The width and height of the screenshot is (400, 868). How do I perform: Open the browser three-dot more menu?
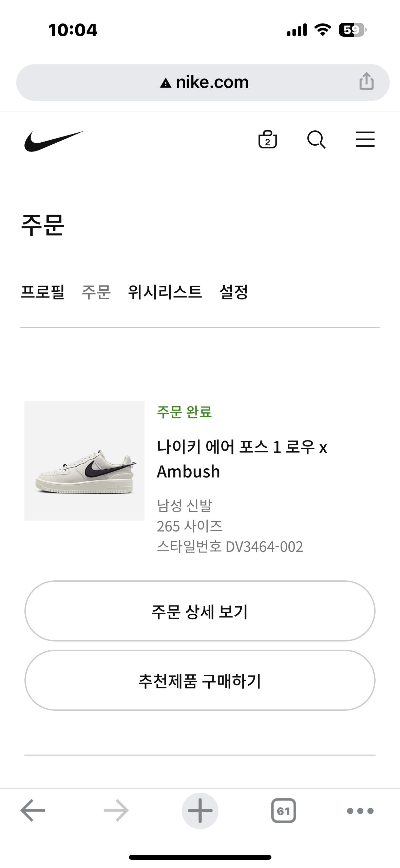tap(360, 811)
